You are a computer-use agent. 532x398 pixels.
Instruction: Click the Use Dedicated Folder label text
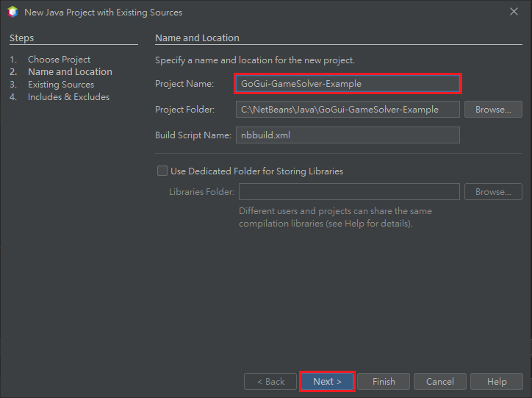(257, 171)
